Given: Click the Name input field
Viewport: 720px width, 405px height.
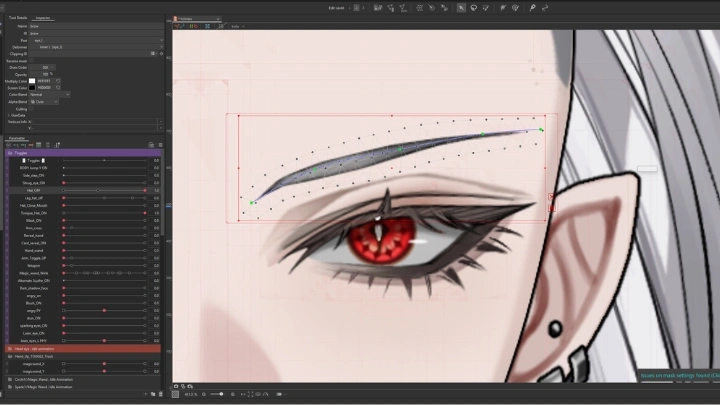Looking at the screenshot, I should pos(96,27).
